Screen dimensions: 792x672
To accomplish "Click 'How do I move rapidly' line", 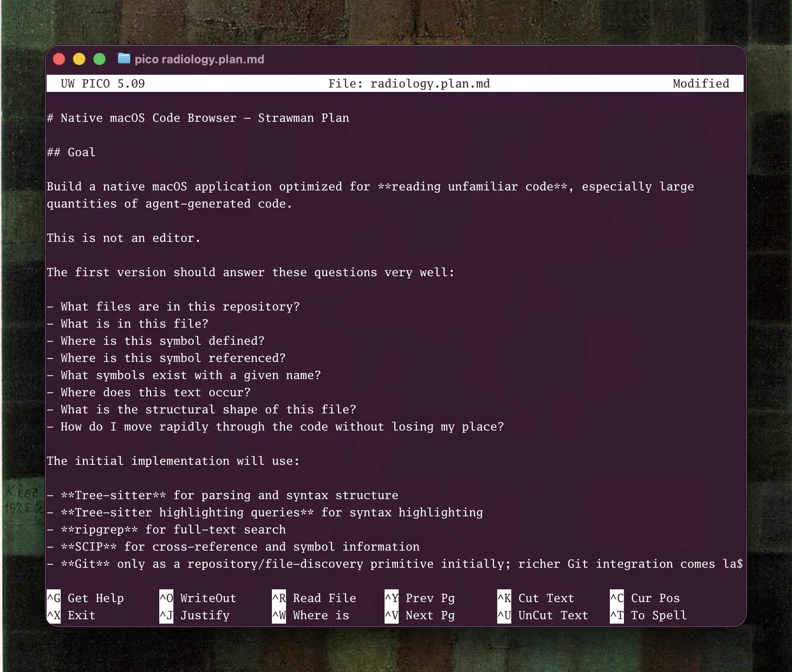I will tap(275, 427).
